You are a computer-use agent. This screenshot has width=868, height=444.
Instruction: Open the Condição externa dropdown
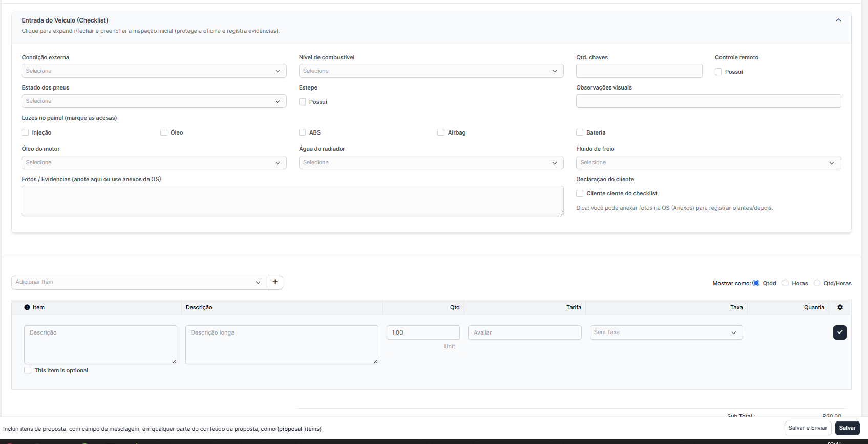tap(154, 71)
